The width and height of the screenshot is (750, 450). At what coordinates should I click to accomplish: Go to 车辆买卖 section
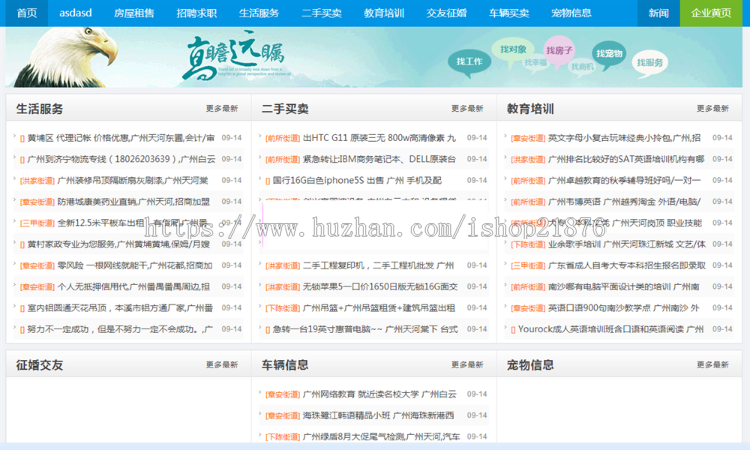[x=509, y=13]
